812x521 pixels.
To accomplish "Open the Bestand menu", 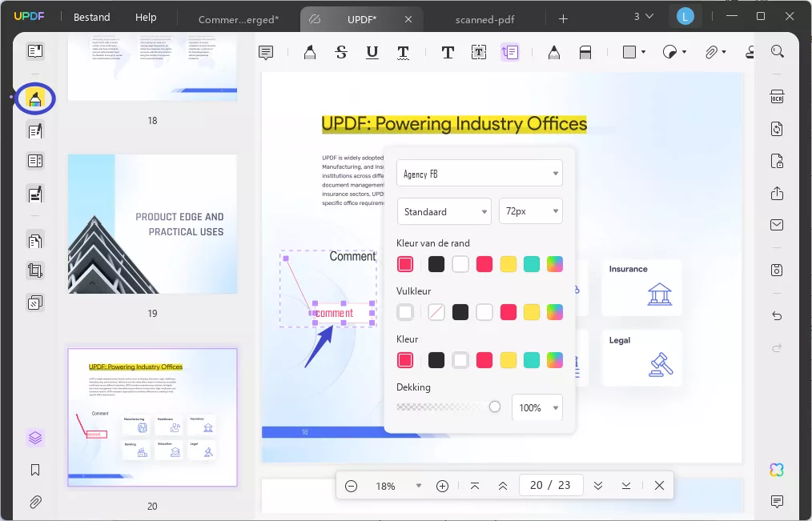I will pos(91,17).
